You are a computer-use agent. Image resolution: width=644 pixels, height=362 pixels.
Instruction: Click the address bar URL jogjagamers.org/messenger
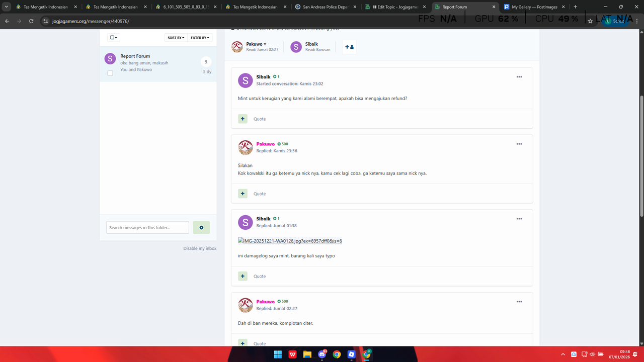pyautogui.click(x=91, y=22)
